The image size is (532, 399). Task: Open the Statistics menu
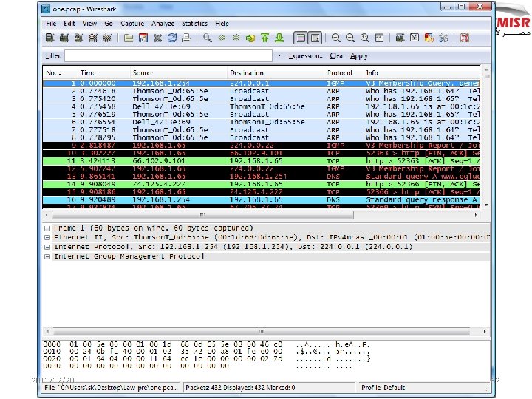point(194,24)
